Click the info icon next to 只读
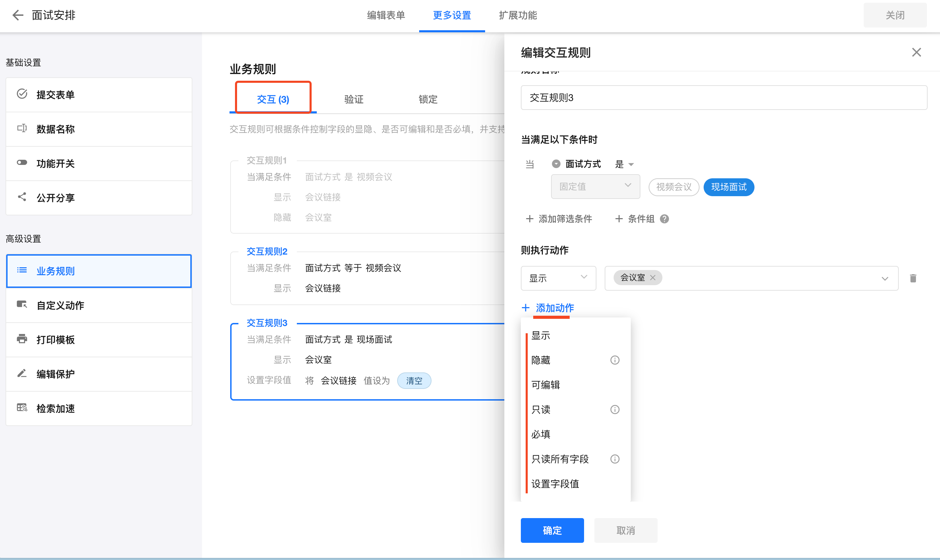Screen dimensions: 940x560 pos(615,410)
